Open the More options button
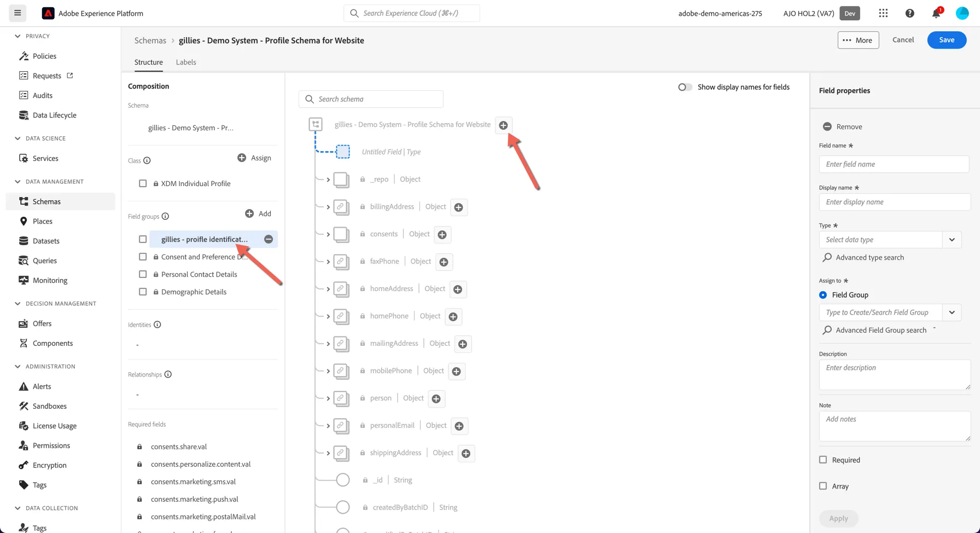The height and width of the screenshot is (533, 980). click(858, 40)
